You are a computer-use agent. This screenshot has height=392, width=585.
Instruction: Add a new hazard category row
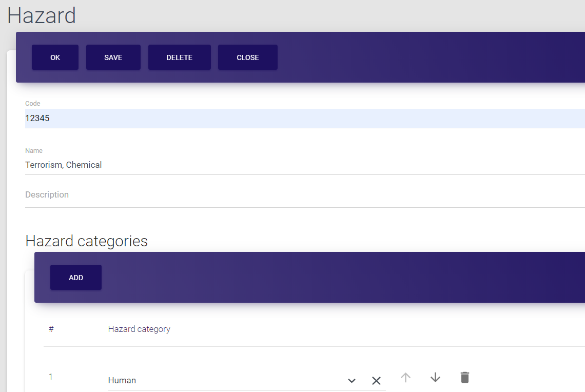76,278
